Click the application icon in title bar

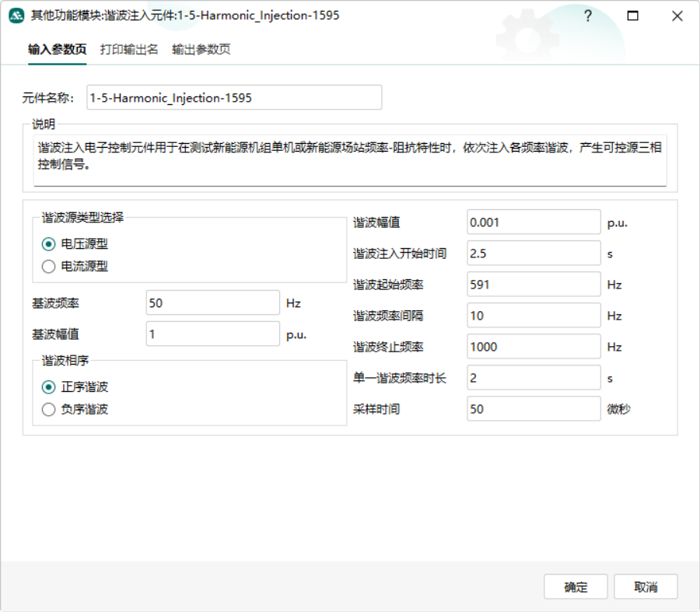click(x=16, y=16)
